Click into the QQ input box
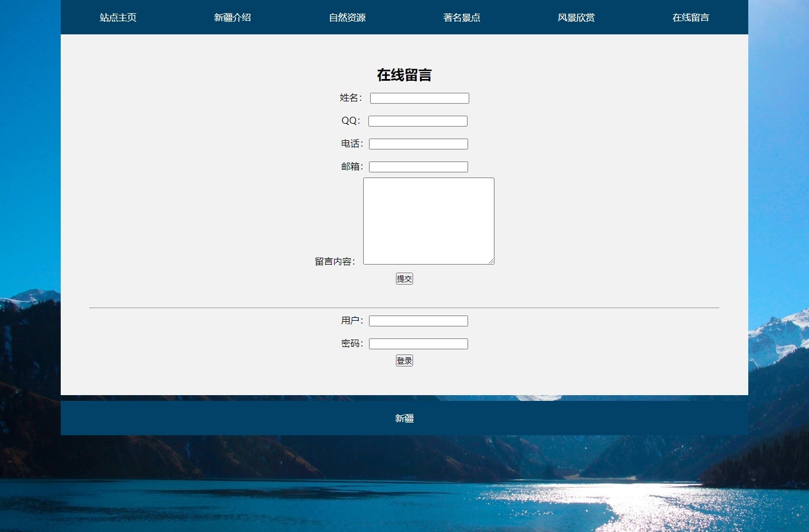 click(x=418, y=121)
